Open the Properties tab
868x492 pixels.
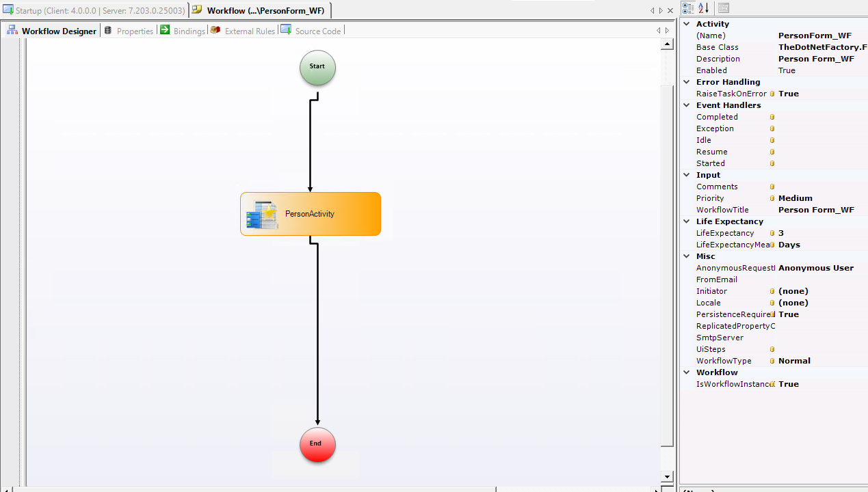(129, 31)
